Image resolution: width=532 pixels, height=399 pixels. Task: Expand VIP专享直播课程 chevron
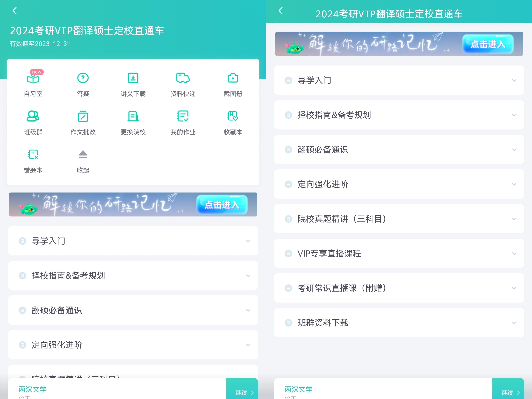coord(514,254)
